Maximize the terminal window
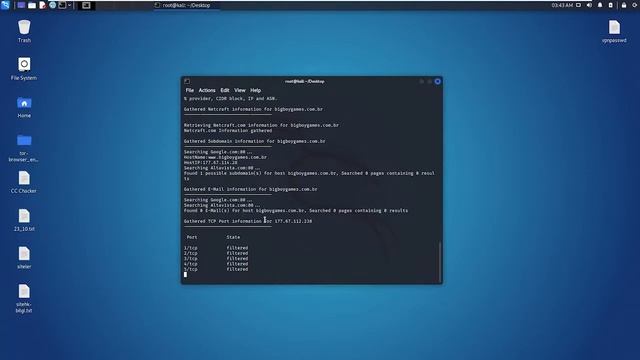The width and height of the screenshot is (640, 360). (430, 81)
